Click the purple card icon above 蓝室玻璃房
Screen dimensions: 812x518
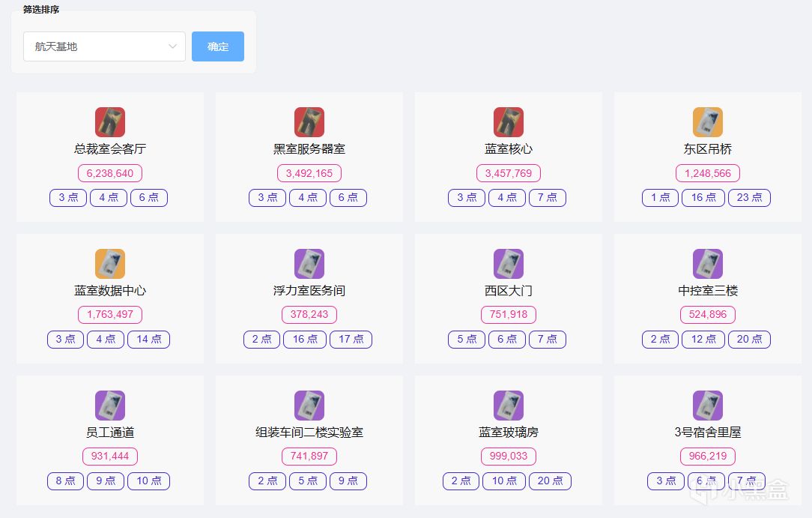(x=509, y=406)
